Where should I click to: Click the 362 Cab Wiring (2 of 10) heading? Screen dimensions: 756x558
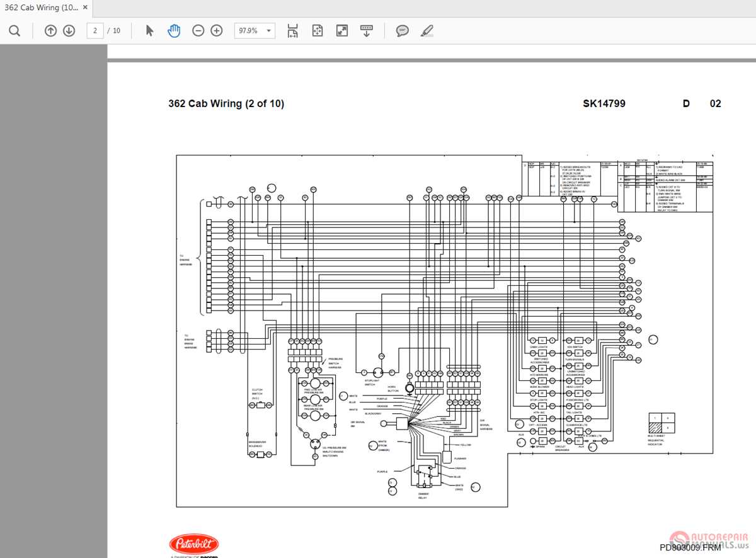click(x=226, y=104)
